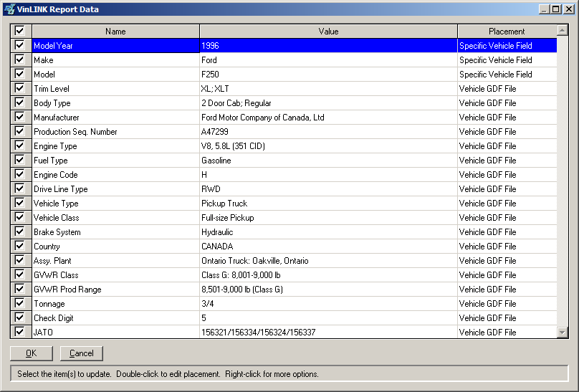
Task: Click the Value column header
Action: click(x=328, y=32)
